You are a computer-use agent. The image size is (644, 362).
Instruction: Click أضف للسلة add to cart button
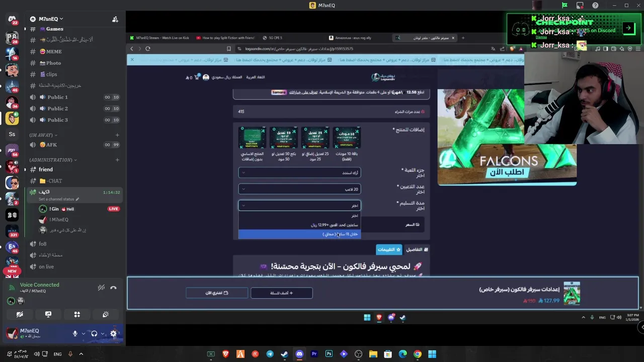pyautogui.click(x=281, y=293)
